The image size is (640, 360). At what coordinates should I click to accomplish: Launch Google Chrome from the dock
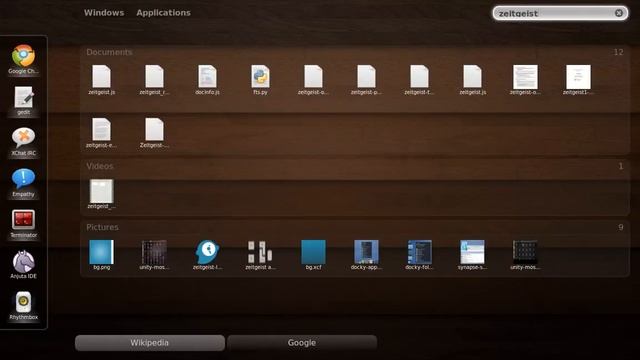coord(23,60)
